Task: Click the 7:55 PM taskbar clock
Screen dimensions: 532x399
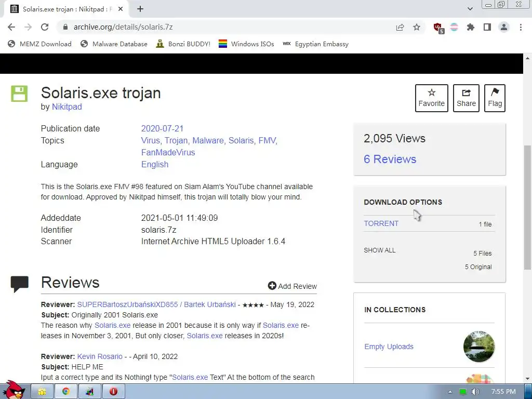Action: (503, 392)
